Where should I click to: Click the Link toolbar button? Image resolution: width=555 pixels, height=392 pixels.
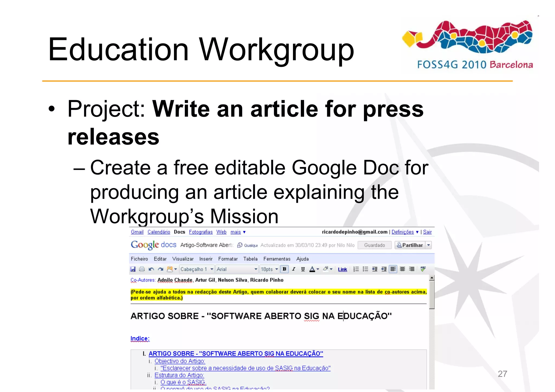coord(343,269)
